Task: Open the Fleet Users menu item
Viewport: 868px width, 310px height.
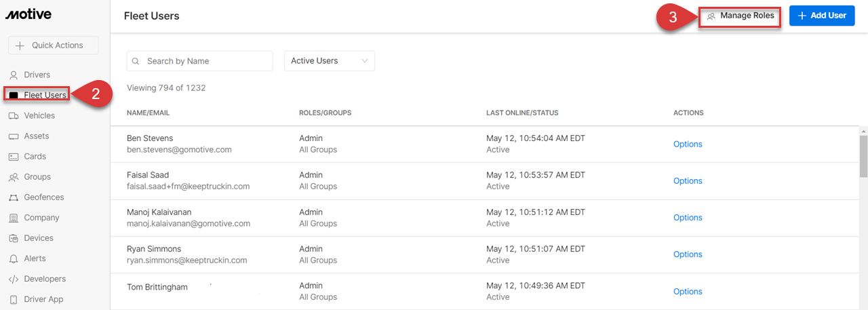Action: click(x=45, y=95)
